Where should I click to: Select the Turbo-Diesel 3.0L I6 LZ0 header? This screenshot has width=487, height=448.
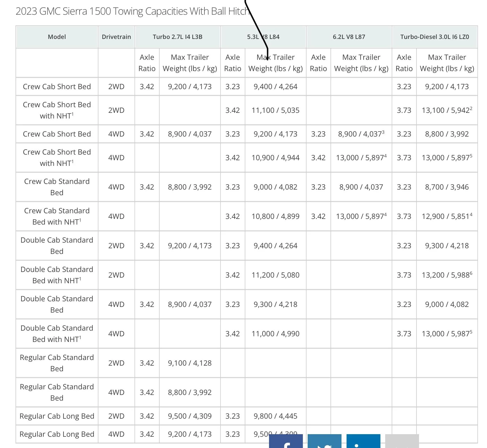tap(435, 37)
